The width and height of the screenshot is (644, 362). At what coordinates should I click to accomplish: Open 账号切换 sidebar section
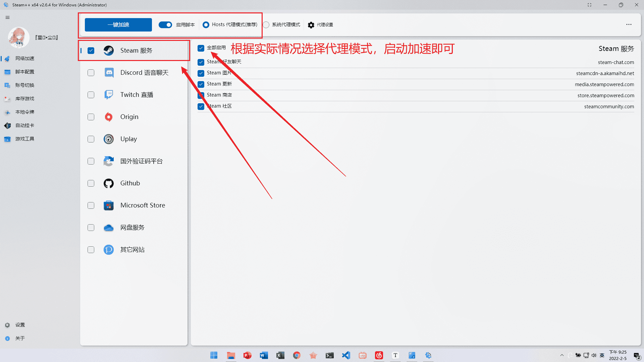click(x=25, y=85)
